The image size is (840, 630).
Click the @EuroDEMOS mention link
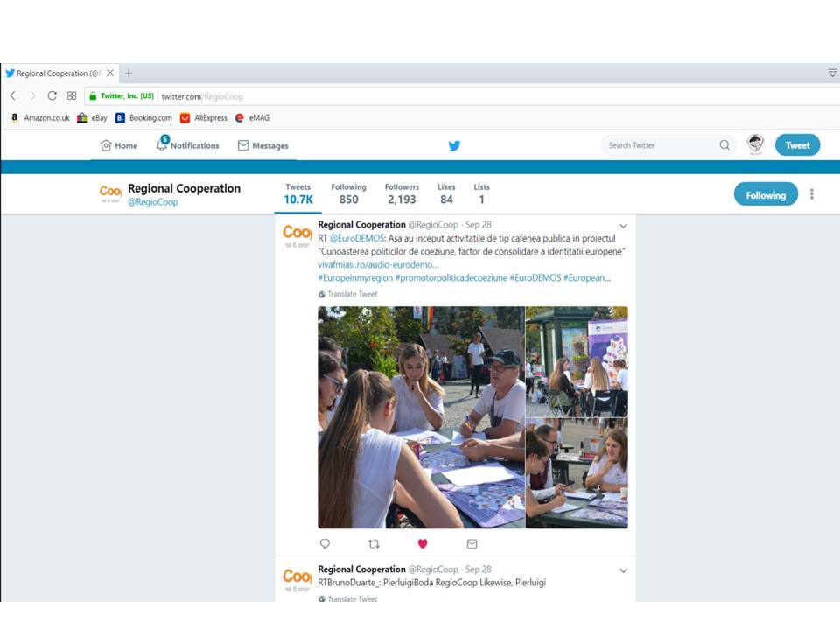pyautogui.click(x=357, y=238)
